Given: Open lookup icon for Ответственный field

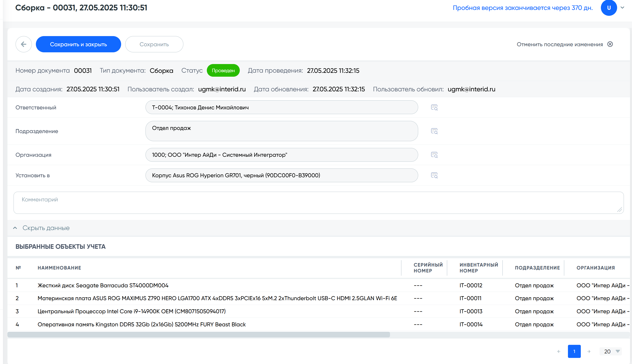Looking at the screenshot, I should (434, 108).
